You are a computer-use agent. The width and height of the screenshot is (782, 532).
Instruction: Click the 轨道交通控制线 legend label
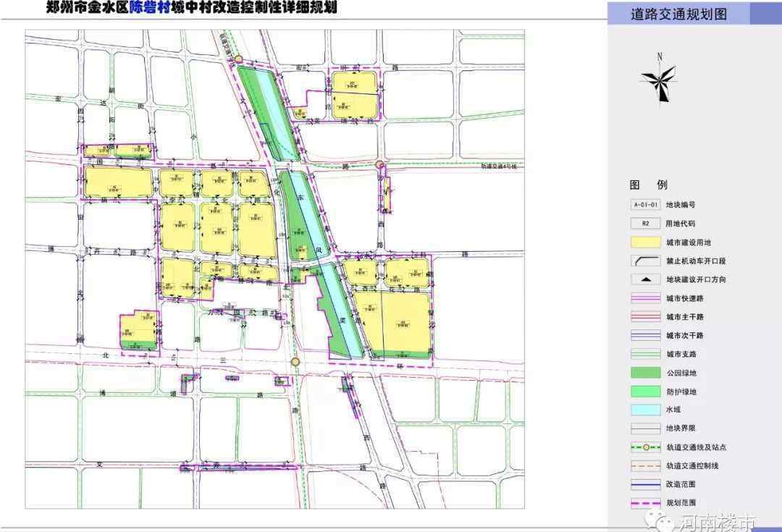click(693, 465)
